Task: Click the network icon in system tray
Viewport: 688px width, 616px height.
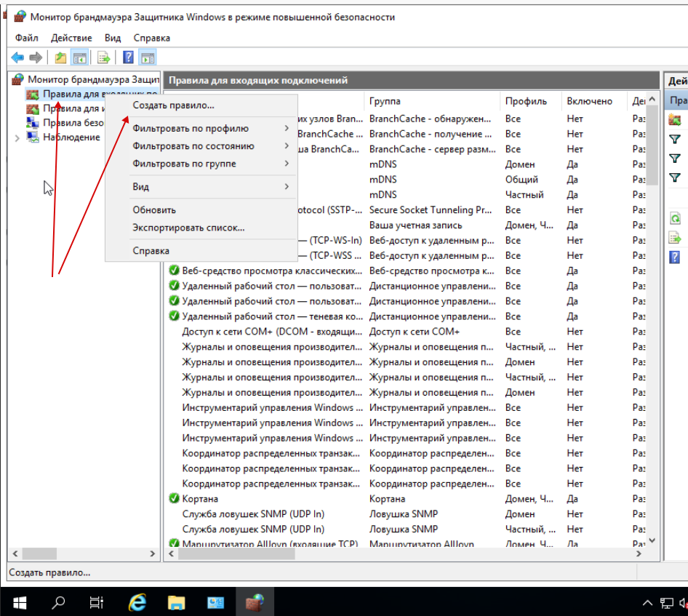Action: [667, 604]
